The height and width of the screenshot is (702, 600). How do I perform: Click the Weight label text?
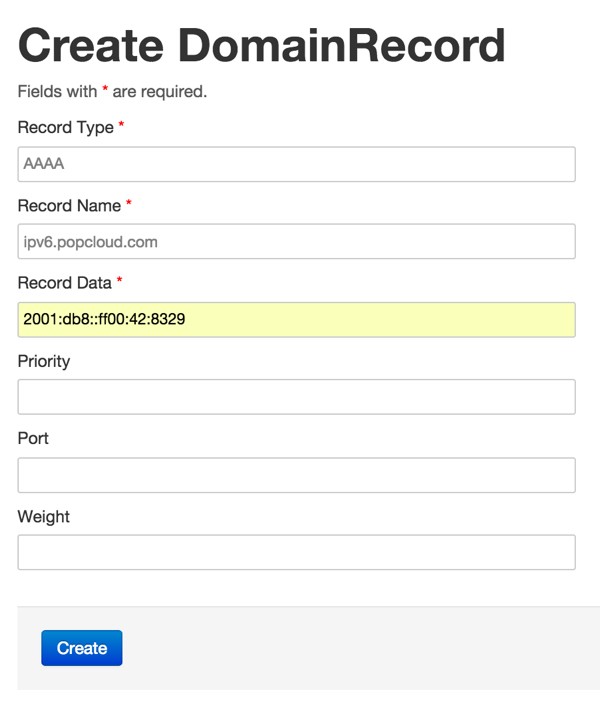coord(44,517)
